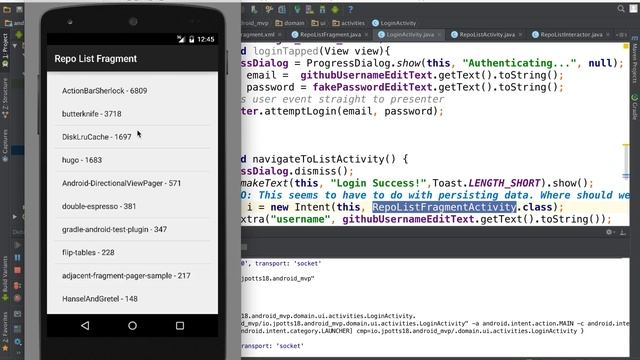Select the flip-tables - 228 list item
Screen dimensions: 640x360
(x=132, y=252)
